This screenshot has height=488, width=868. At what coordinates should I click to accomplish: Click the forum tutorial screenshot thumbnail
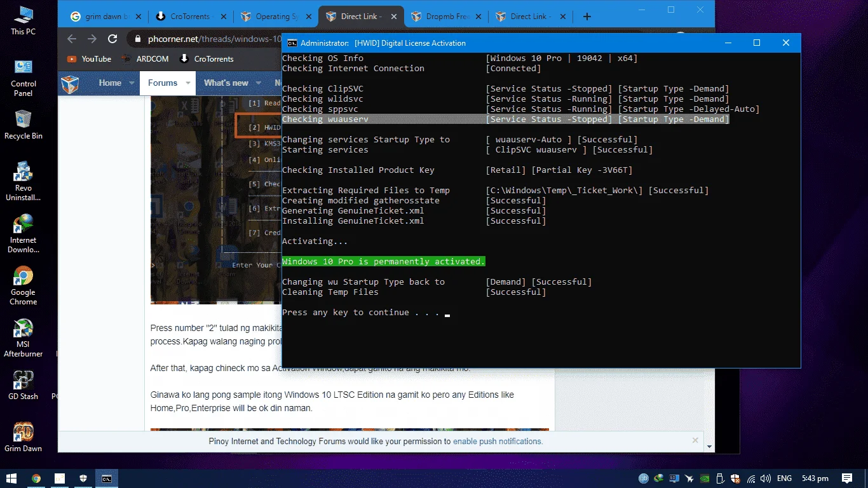216,201
